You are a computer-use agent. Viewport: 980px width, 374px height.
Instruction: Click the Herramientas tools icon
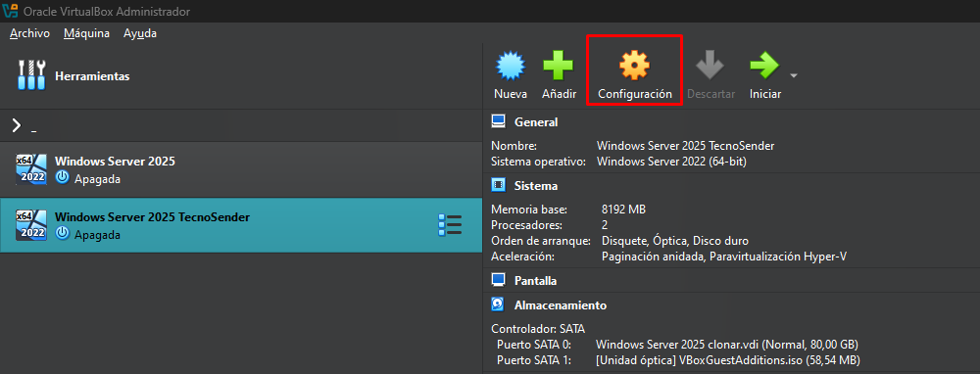coord(31,75)
